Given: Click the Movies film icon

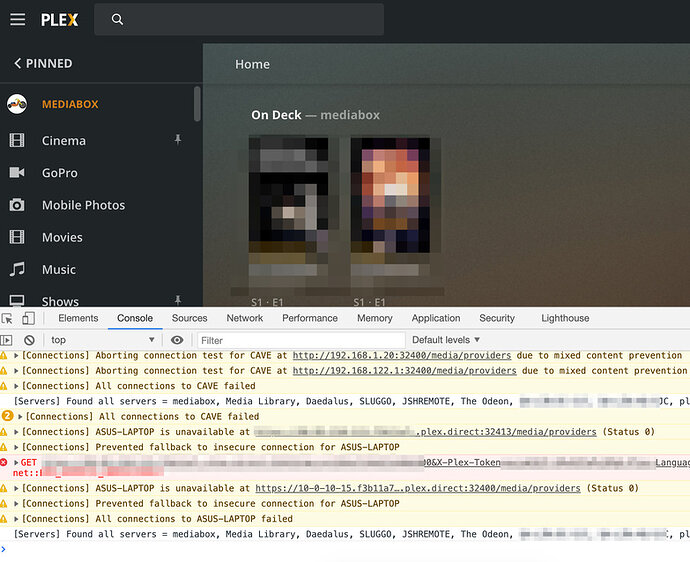Looking at the screenshot, I should 17,237.
